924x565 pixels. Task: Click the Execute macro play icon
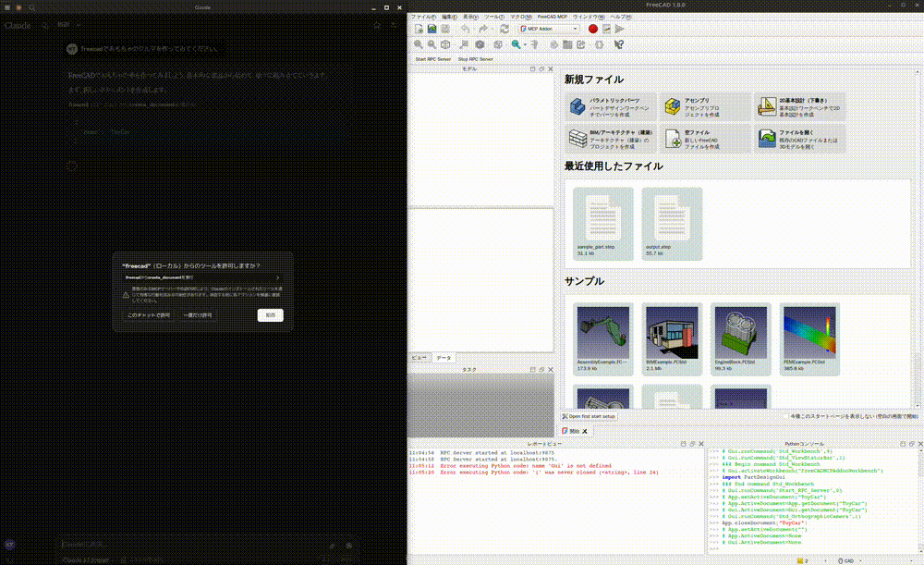click(620, 30)
